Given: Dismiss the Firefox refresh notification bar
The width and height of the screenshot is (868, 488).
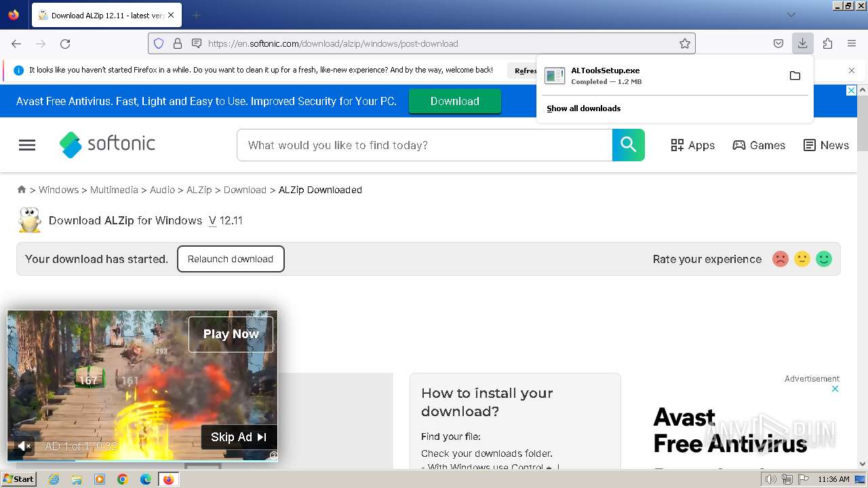Looking at the screenshot, I should tap(852, 70).
